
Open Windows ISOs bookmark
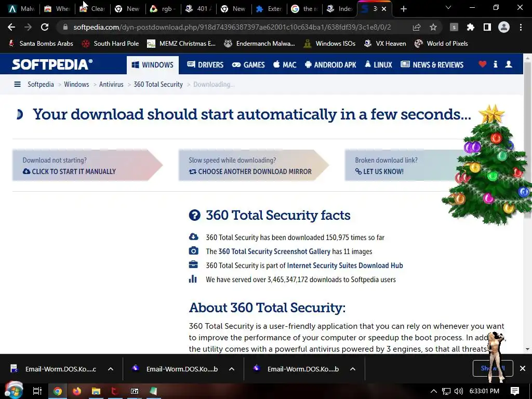[329, 44]
